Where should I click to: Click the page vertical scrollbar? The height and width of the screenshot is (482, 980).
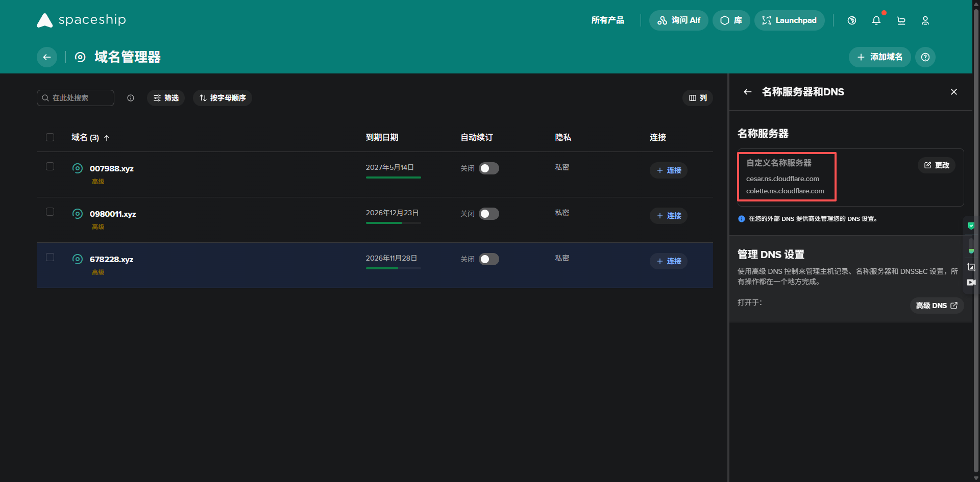(976, 241)
